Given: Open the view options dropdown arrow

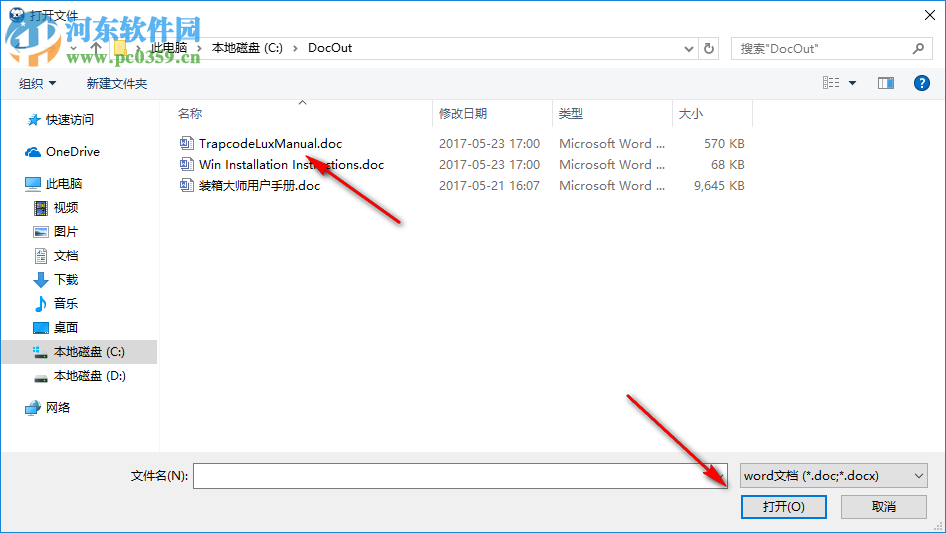Looking at the screenshot, I should [x=852, y=83].
